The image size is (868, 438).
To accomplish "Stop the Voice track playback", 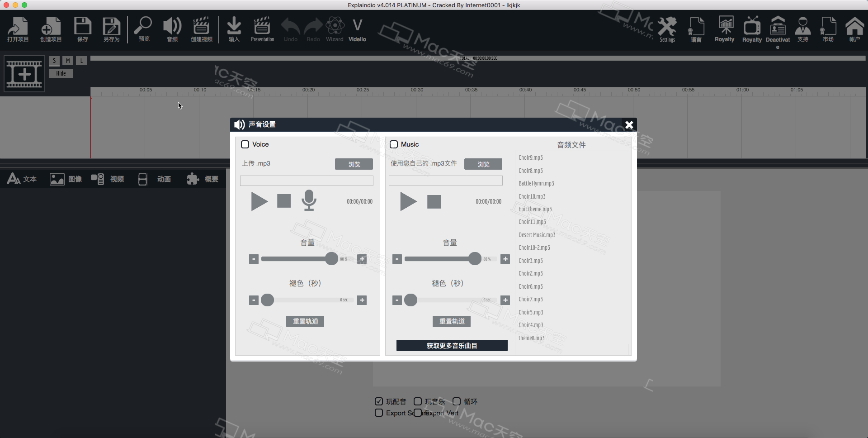I will (284, 201).
